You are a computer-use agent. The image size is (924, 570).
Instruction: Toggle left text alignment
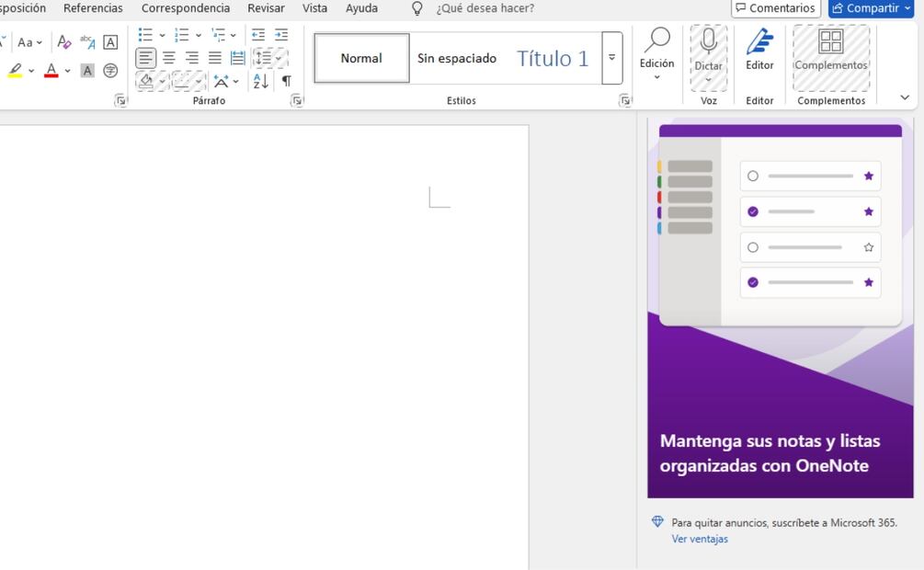pyautogui.click(x=146, y=58)
